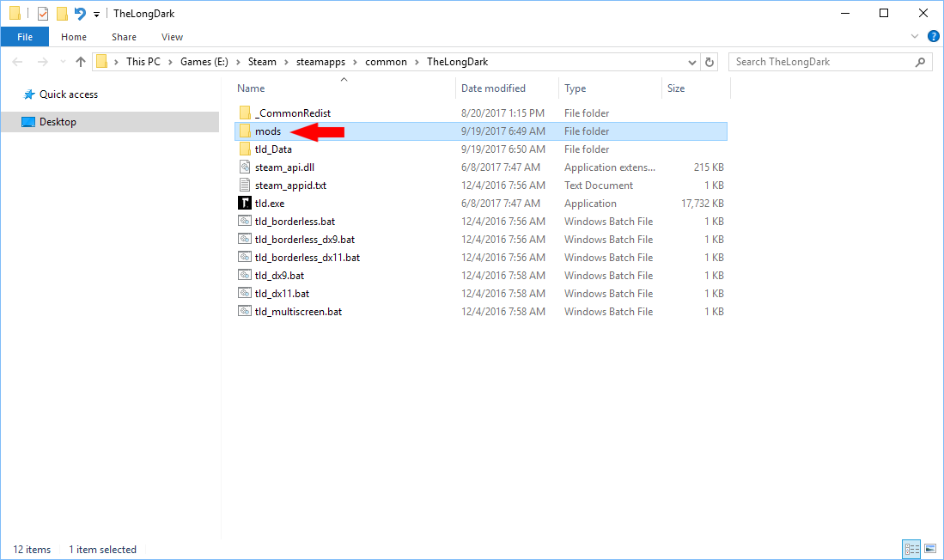
Task: Open the Recent locations dropdown arrow
Action: (63, 62)
